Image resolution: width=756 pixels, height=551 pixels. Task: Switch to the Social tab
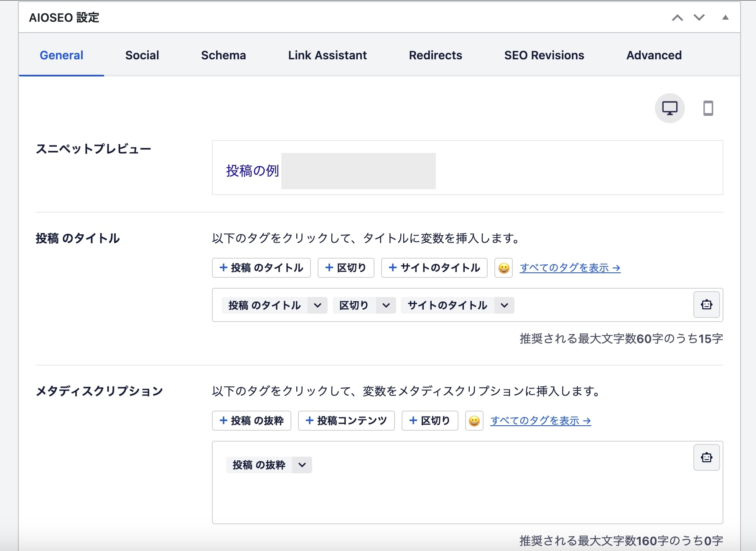coord(142,55)
